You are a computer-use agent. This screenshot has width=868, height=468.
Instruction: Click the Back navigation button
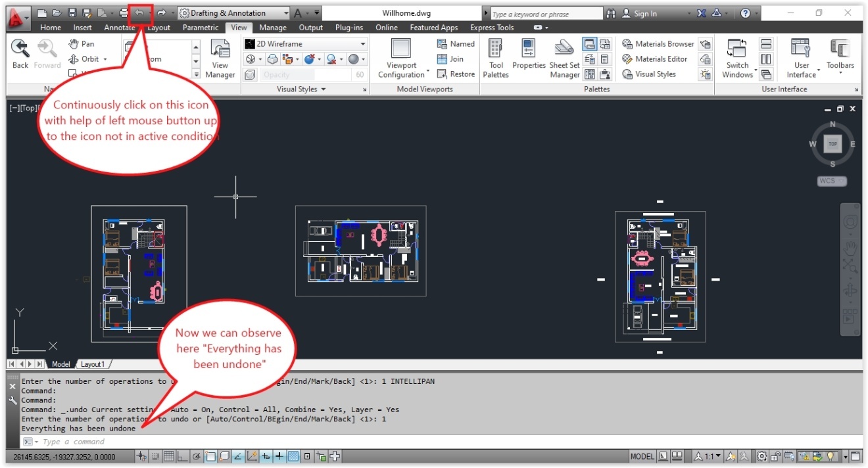[x=20, y=53]
